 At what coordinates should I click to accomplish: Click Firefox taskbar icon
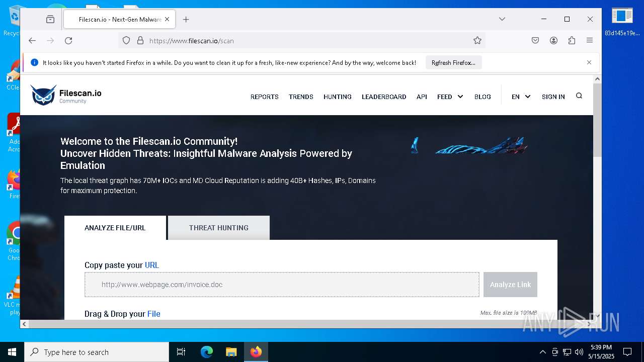coord(256,352)
